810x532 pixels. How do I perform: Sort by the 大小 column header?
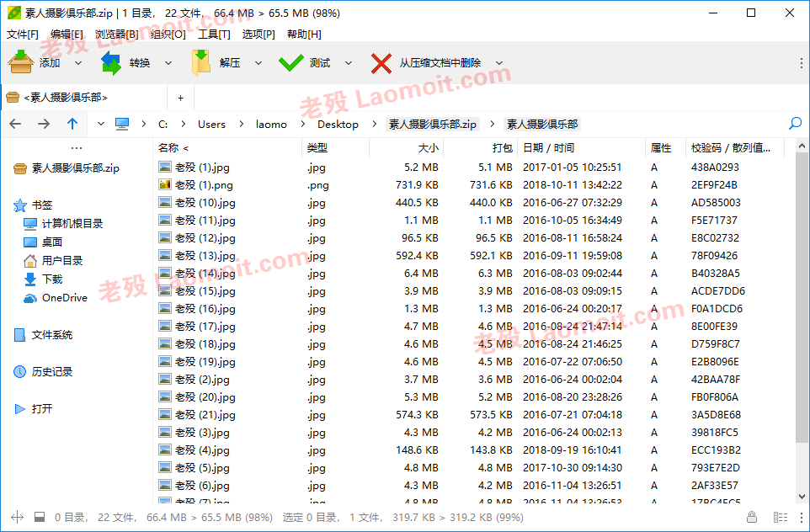pyautogui.click(x=407, y=148)
